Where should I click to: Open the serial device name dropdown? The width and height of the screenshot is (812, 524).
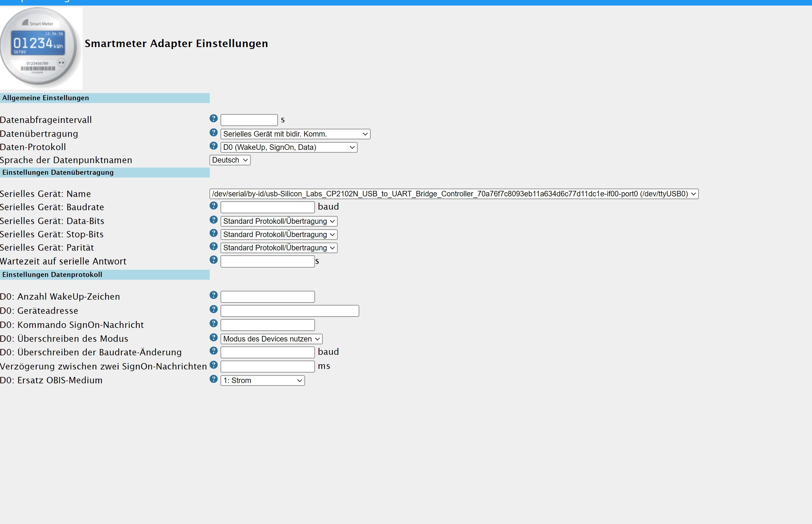(x=454, y=194)
